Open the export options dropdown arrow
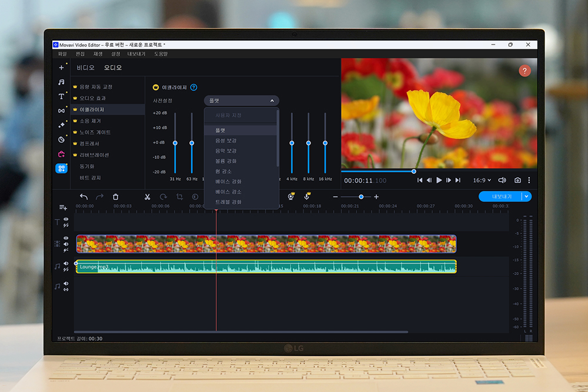 526,196
